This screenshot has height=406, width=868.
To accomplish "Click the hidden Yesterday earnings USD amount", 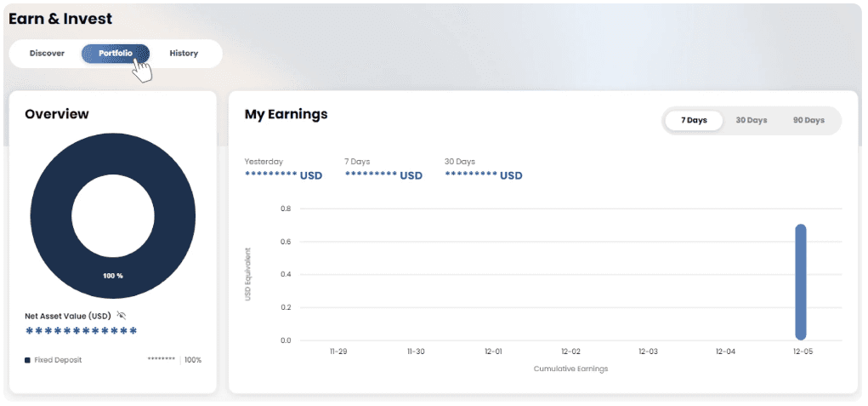I will pos(283,176).
